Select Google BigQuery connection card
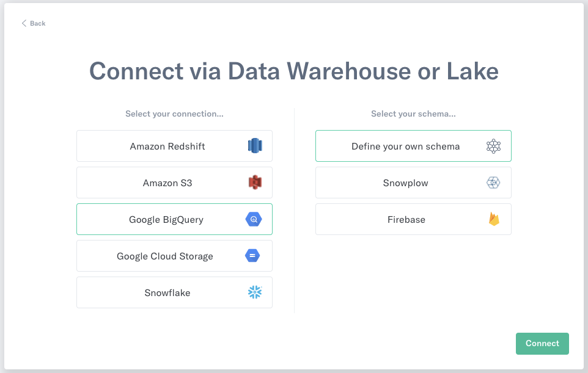The image size is (588, 373). click(x=174, y=219)
